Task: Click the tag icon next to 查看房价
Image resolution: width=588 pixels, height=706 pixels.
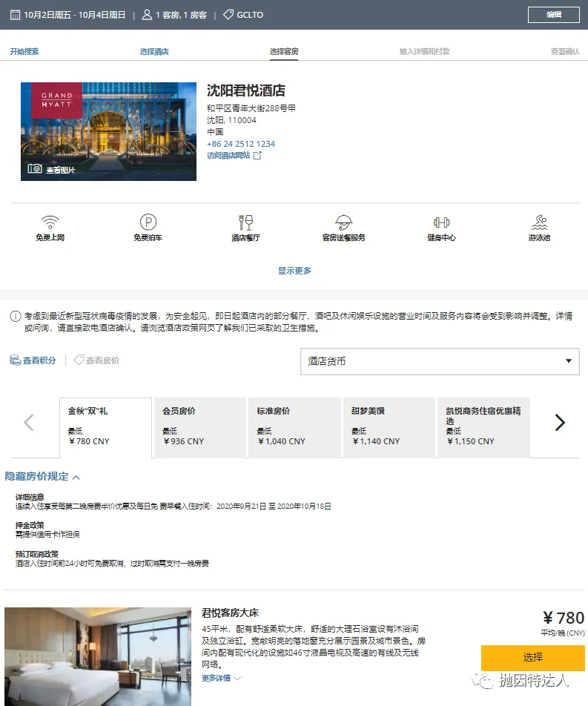Action: pyautogui.click(x=79, y=360)
